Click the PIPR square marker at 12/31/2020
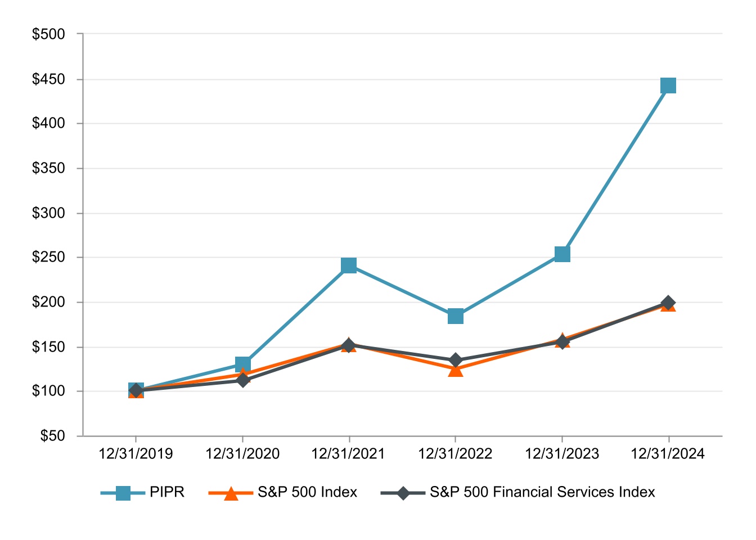The height and width of the screenshot is (540, 756). [242, 364]
